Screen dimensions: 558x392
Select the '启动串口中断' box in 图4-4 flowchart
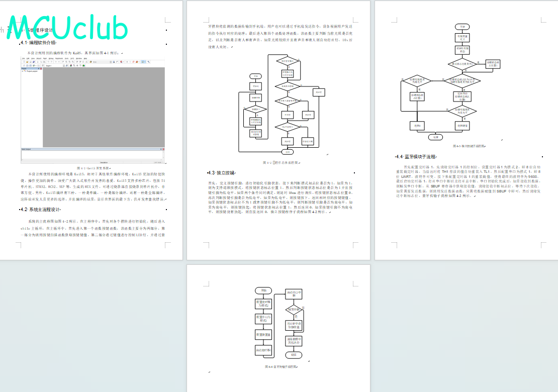294,294
